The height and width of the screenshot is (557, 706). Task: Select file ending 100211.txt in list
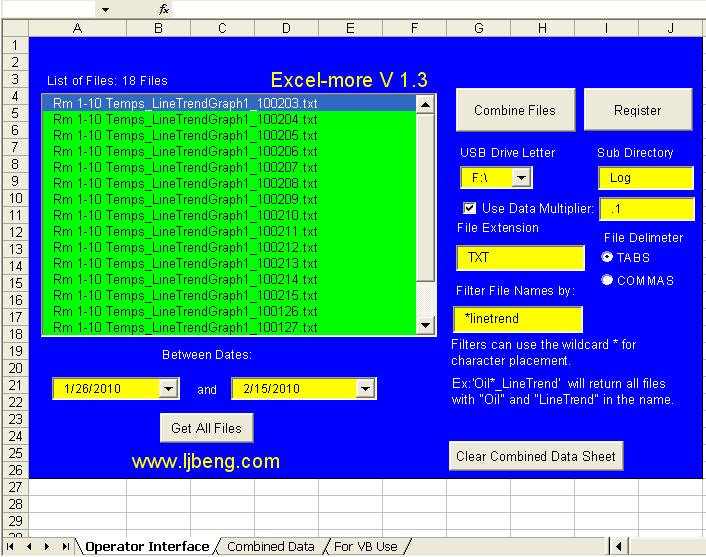tap(229, 231)
